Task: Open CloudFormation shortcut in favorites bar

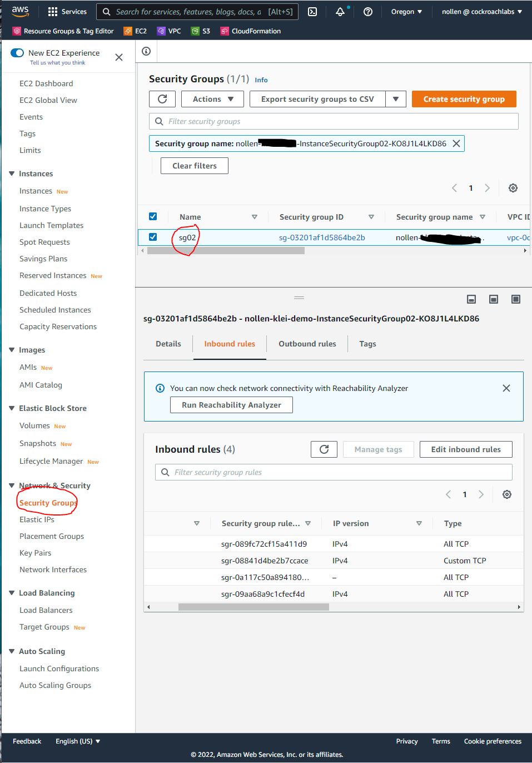Action: [251, 31]
